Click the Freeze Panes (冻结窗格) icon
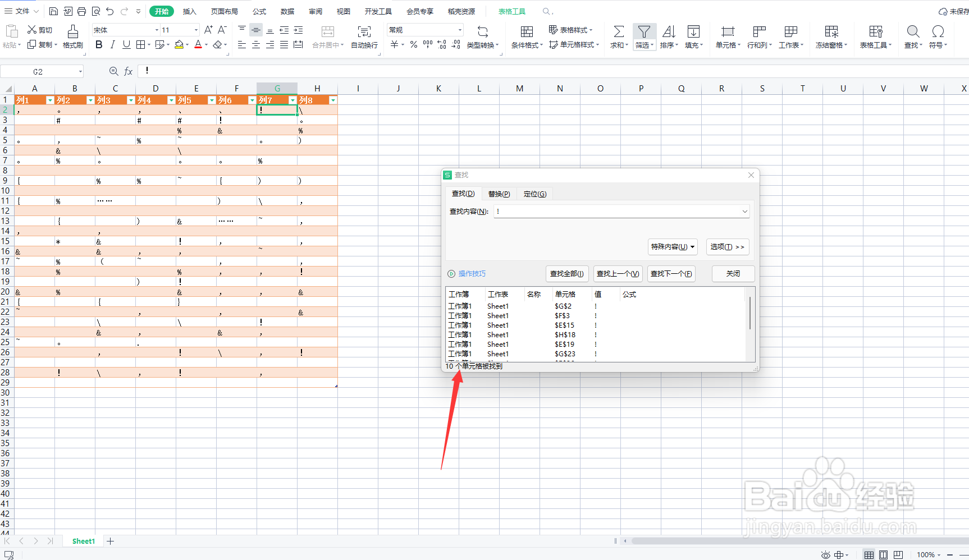Image resolution: width=969 pixels, height=560 pixels. pos(831,31)
